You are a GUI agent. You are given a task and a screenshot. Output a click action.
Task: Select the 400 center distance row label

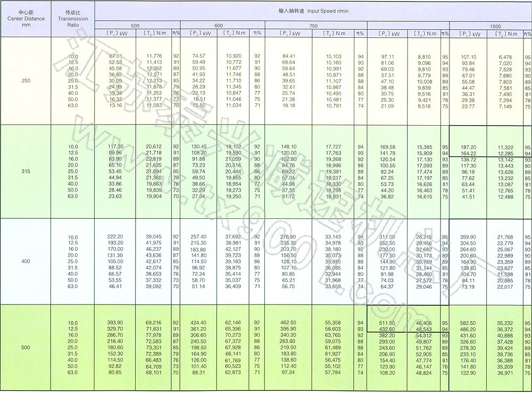[26, 261]
